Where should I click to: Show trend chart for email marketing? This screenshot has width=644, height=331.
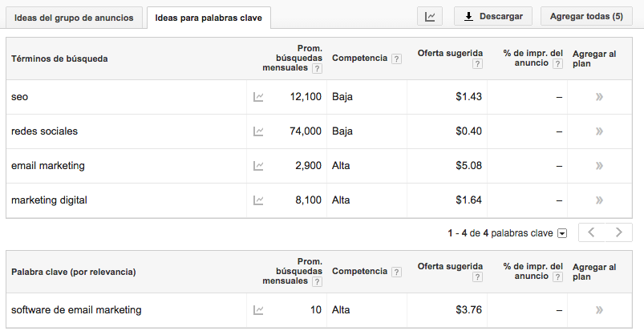pos(258,167)
